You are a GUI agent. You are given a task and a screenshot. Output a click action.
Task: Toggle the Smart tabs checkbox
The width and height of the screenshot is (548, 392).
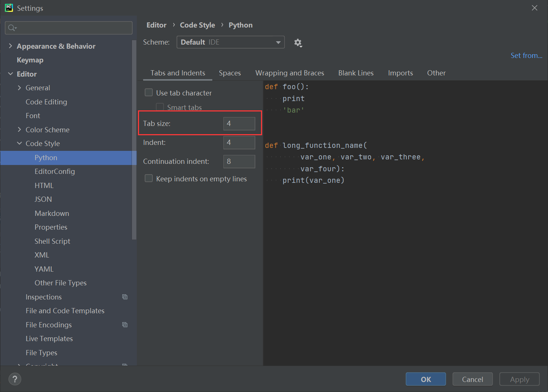160,107
